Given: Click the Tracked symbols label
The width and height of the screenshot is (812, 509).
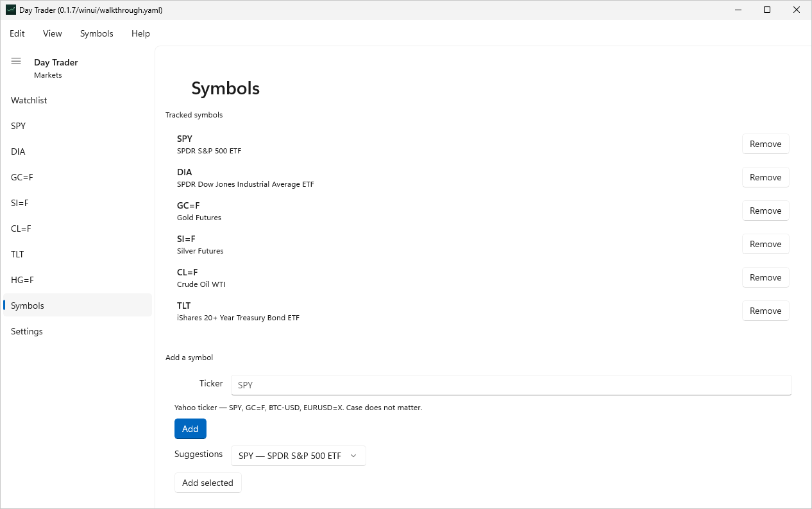Looking at the screenshot, I should tap(194, 115).
